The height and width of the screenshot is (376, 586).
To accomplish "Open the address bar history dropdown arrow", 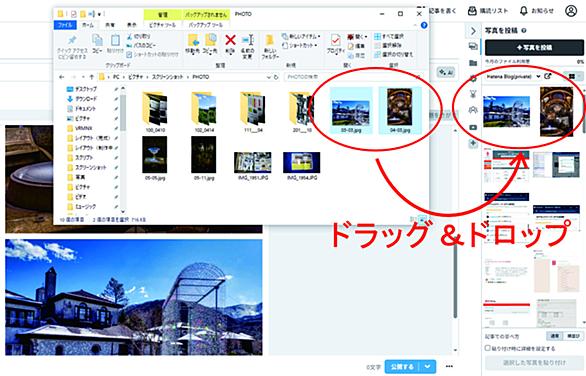I will 268,77.
